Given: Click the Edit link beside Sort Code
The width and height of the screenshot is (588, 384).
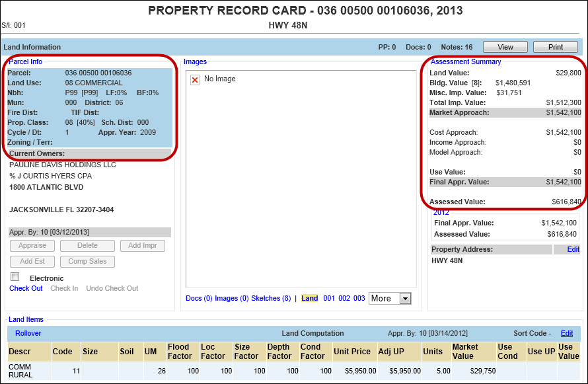Looking at the screenshot, I should (567, 333).
